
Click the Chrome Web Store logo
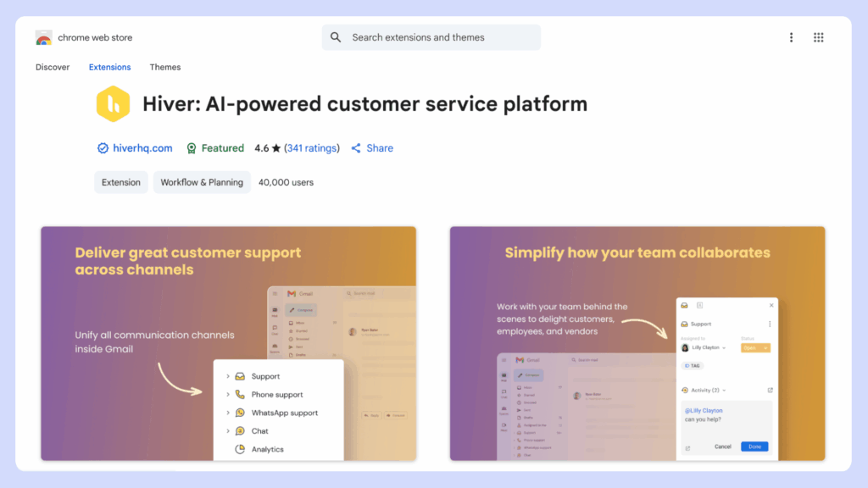click(x=44, y=38)
